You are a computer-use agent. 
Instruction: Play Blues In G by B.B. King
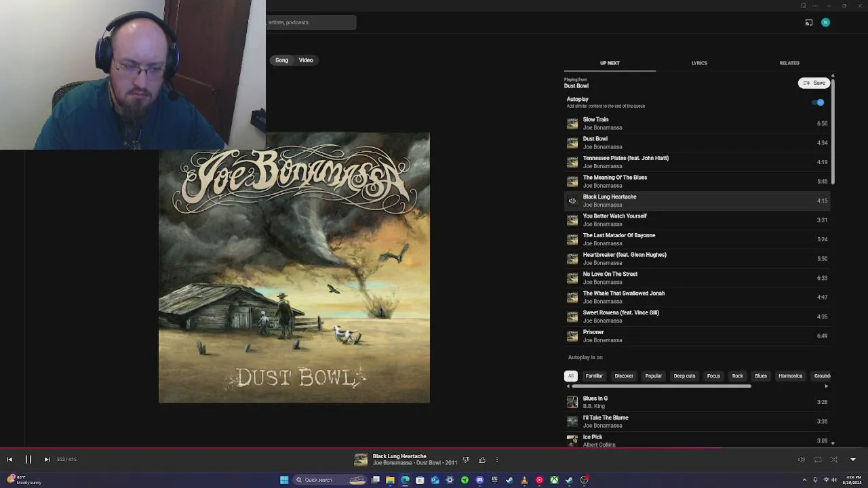coord(697,403)
